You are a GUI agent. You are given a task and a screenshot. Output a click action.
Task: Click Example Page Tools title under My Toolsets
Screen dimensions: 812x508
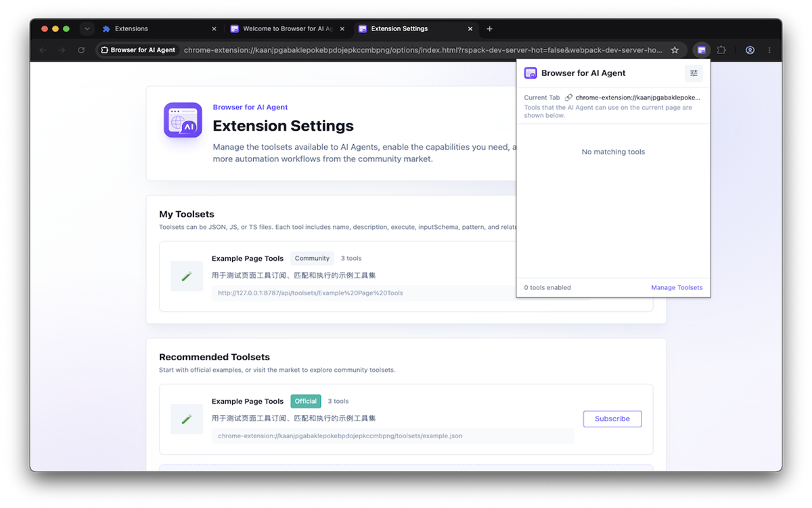tap(248, 259)
